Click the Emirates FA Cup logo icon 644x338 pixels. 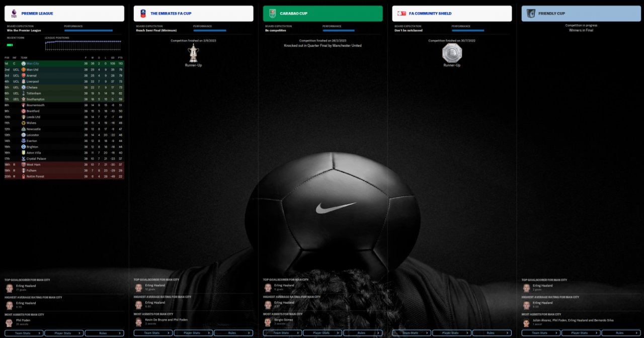143,14
